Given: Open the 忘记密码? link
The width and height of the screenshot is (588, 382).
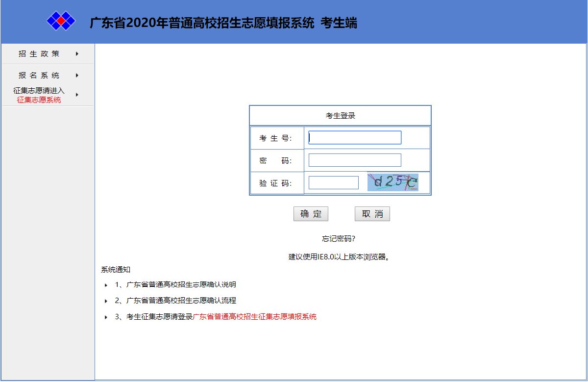Looking at the screenshot, I should [338, 239].
